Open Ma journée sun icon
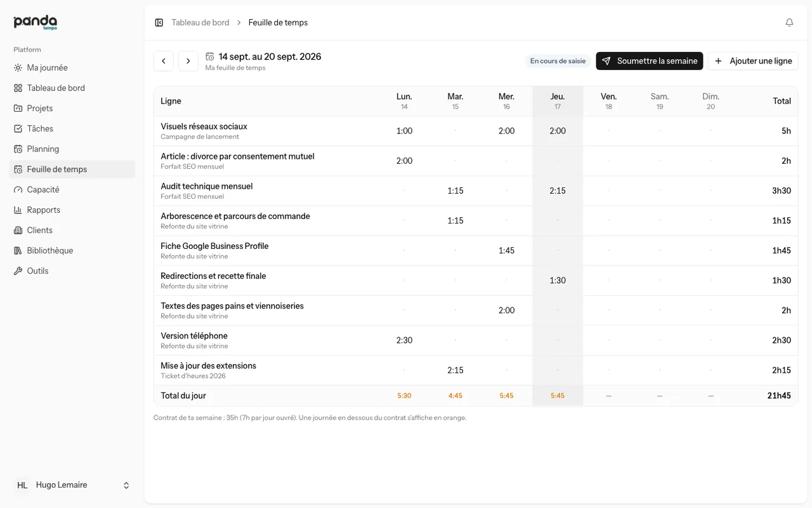This screenshot has width=812, height=508. click(x=18, y=68)
